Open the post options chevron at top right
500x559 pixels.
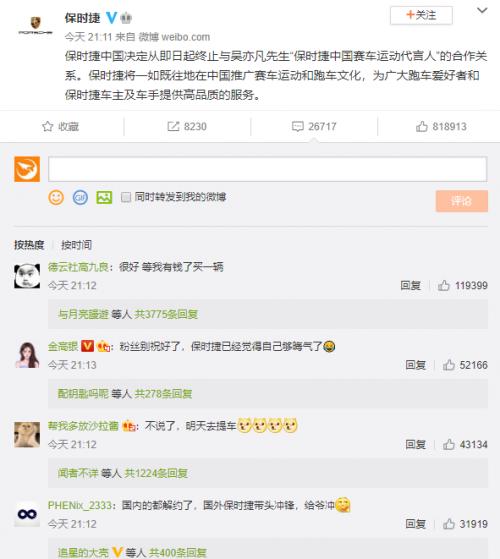482,11
